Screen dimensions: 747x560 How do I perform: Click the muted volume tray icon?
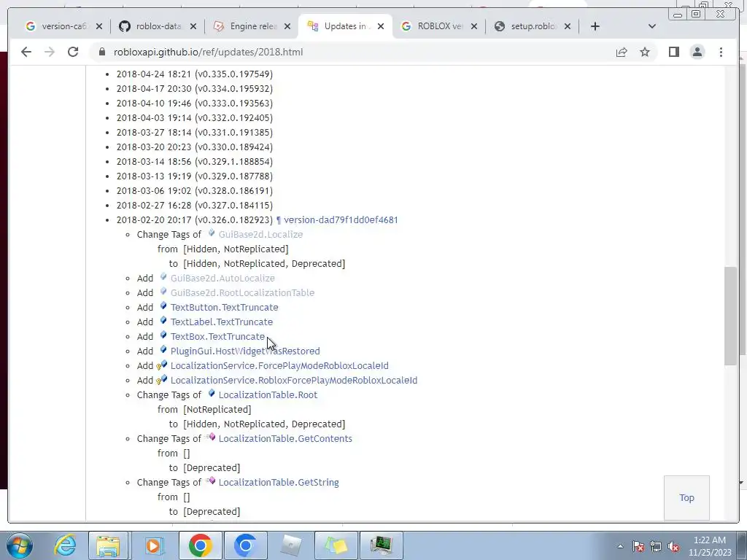[673, 546]
